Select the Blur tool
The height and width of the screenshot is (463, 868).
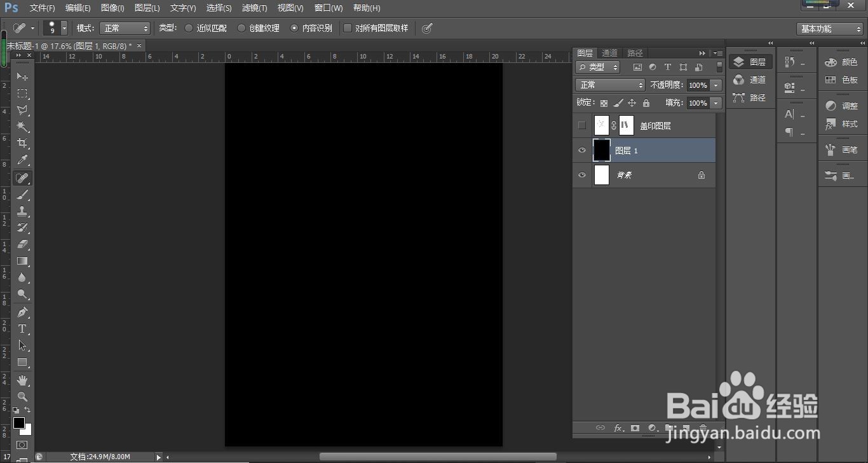coord(22,277)
